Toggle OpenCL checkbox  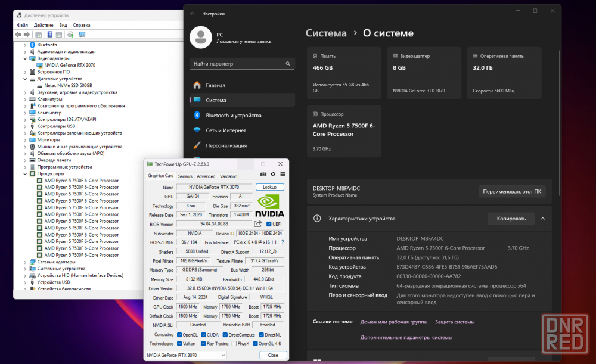pos(179,335)
